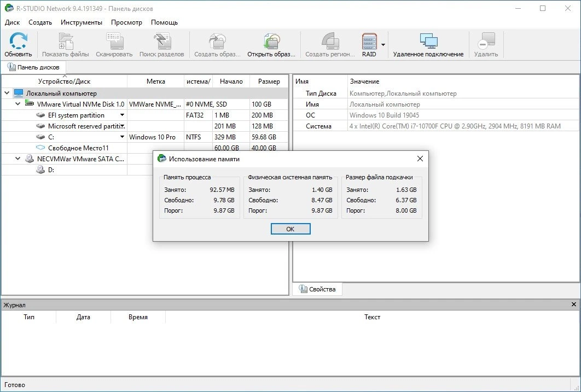This screenshot has width=581, height=392.
Task: Click the Удалить toolbar icon
Action: [x=486, y=40]
